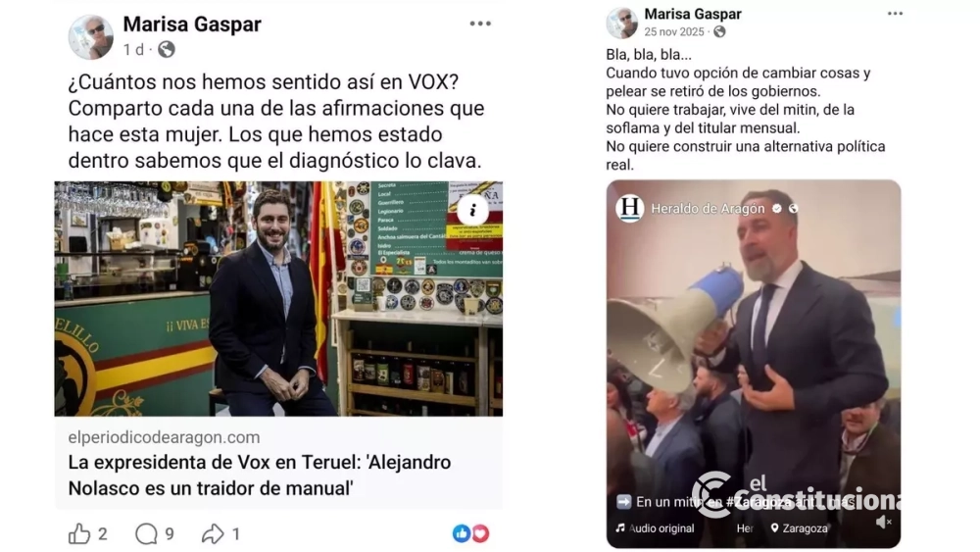View the like and heart reaction icons
The image size is (980, 552).
click(x=470, y=533)
